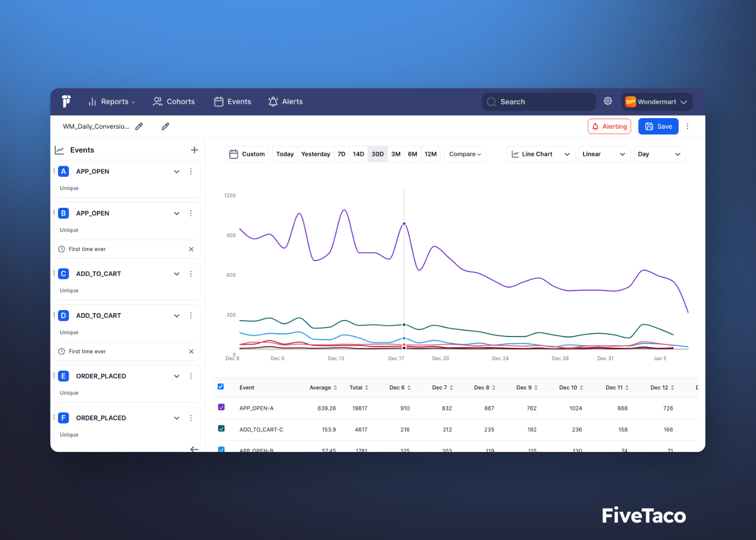Image resolution: width=756 pixels, height=540 pixels.
Task: Select the Yesterday range
Action: (315, 154)
